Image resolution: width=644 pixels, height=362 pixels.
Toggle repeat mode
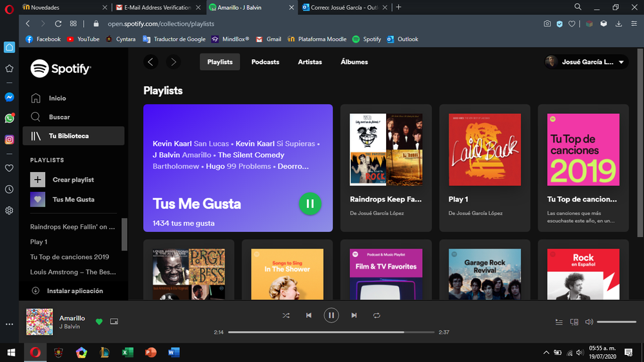(376, 315)
